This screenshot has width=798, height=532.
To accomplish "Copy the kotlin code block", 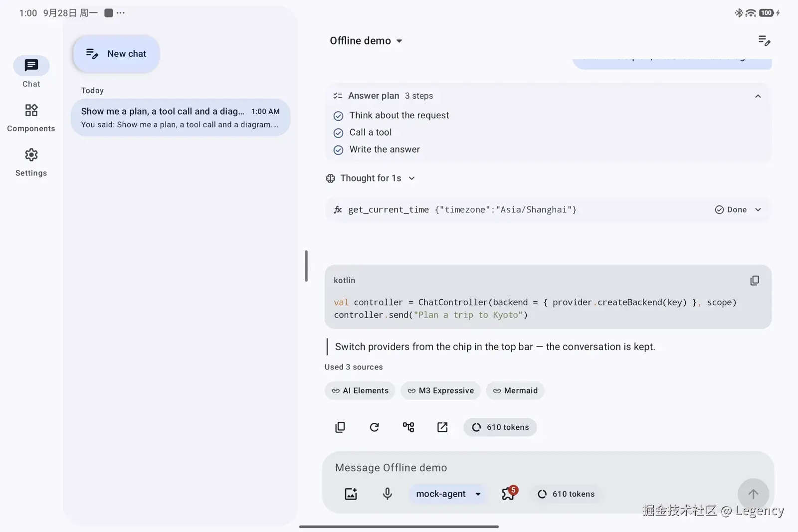I will click(755, 281).
